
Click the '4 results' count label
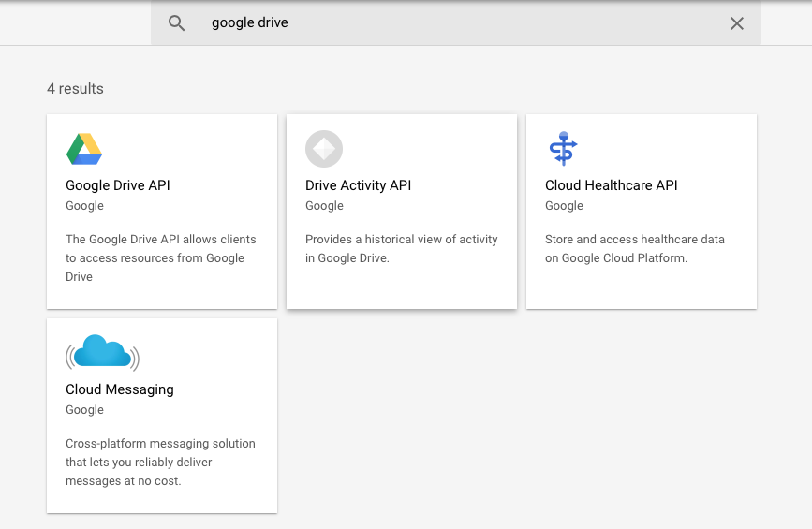[75, 89]
